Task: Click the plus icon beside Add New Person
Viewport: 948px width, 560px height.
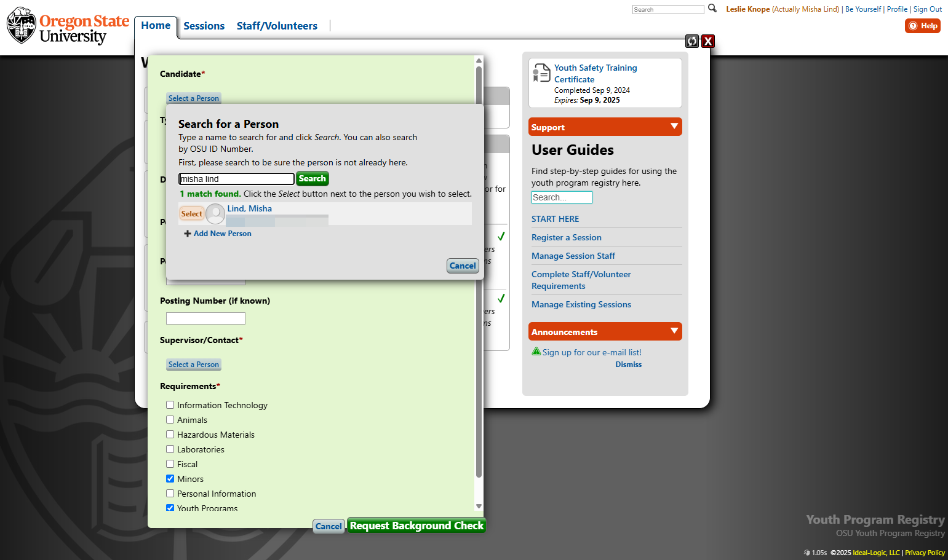Action: [x=188, y=234]
